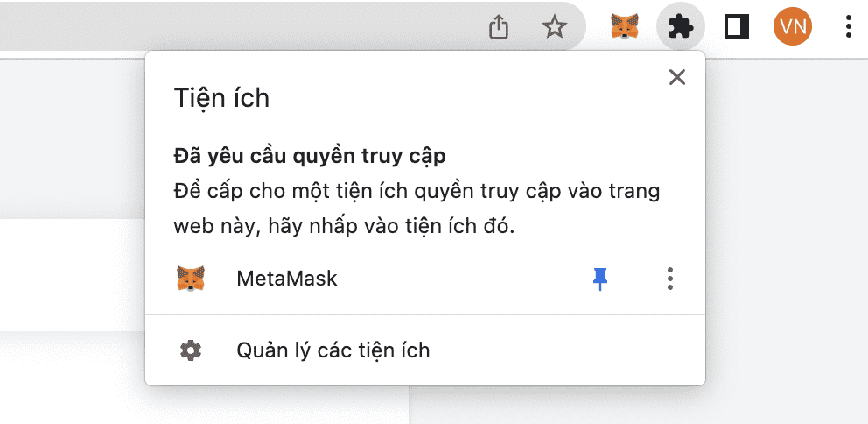Open MetaMask's three-dot more options
The width and height of the screenshot is (868, 424).
pyautogui.click(x=670, y=279)
